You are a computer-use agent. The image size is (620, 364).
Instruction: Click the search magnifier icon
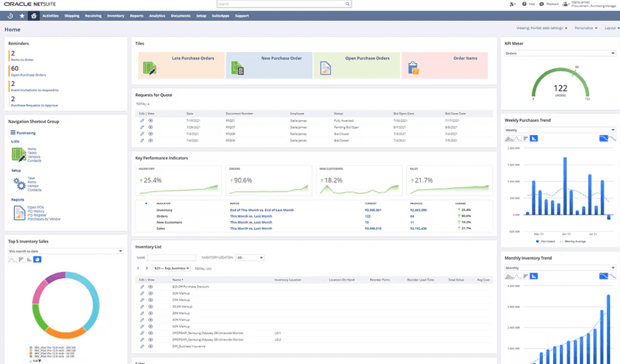(347, 4)
